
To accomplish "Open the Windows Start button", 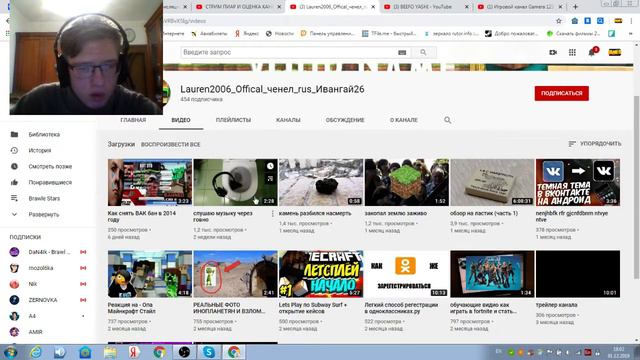I will click(10, 352).
